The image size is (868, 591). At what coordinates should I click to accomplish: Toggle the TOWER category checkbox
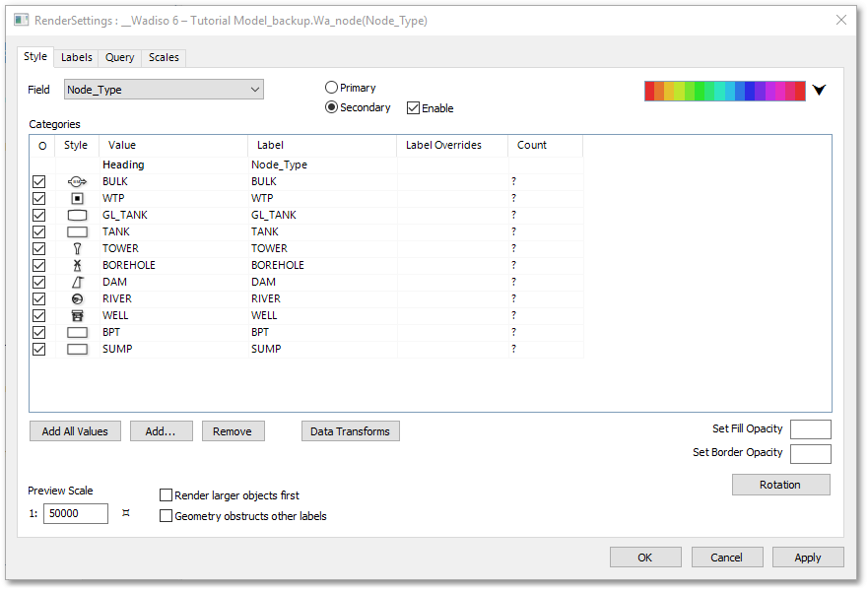point(38,248)
